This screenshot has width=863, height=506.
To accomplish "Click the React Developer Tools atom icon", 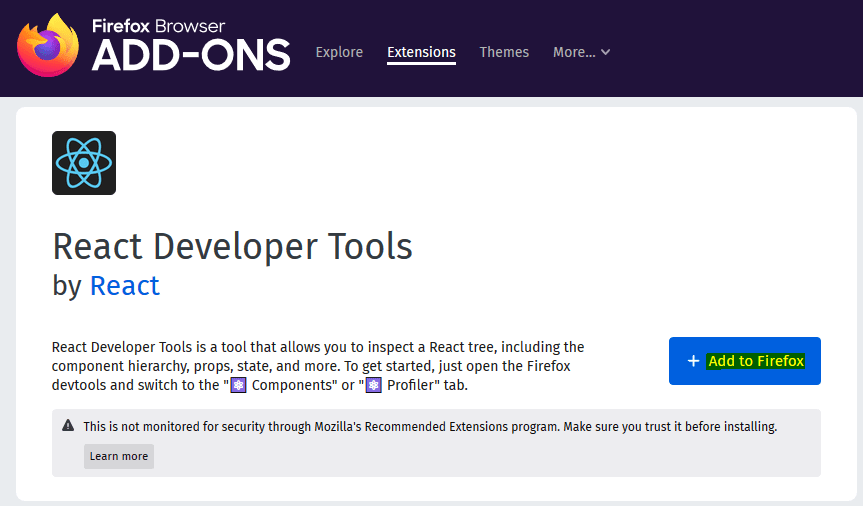I will coord(84,163).
